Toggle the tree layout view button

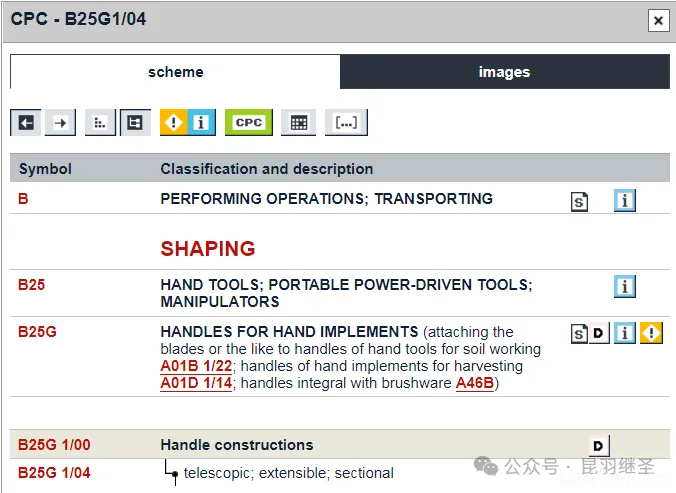[135, 122]
